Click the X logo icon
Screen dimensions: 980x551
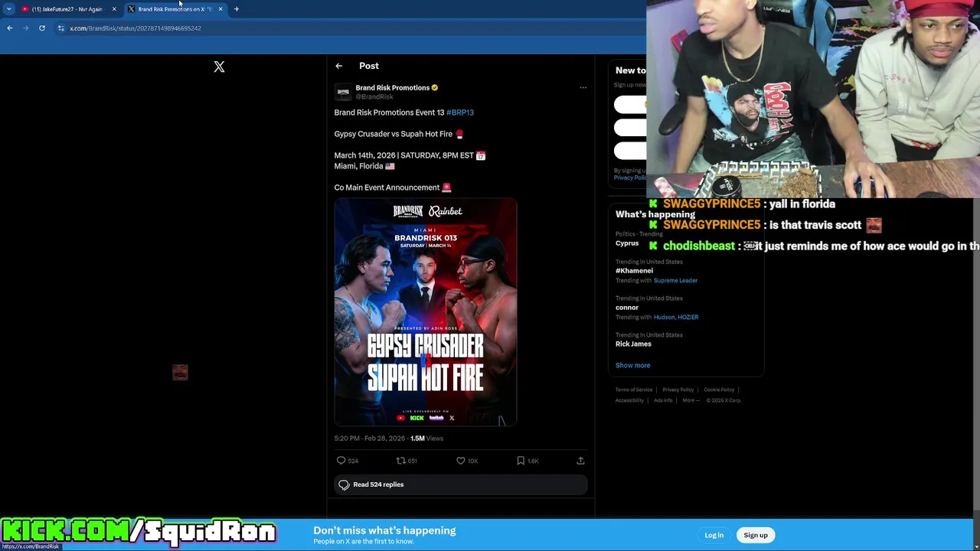219,67
